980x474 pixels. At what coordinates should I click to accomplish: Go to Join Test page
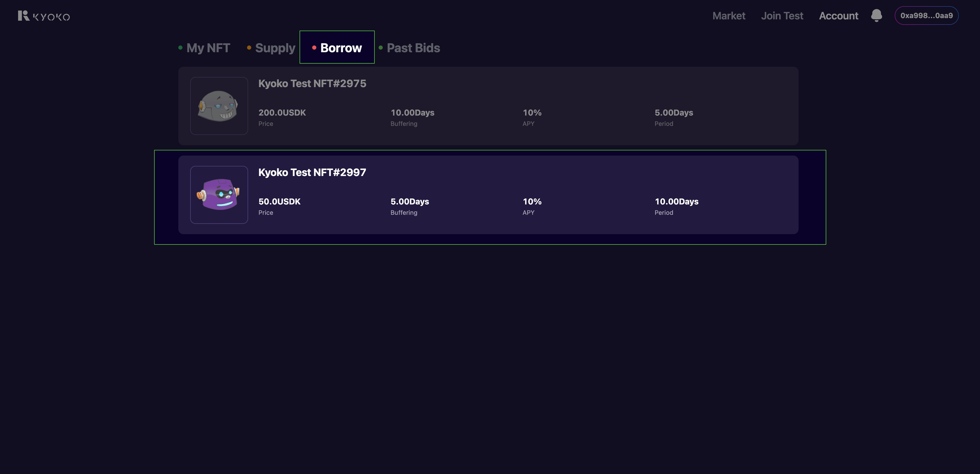tap(782, 16)
